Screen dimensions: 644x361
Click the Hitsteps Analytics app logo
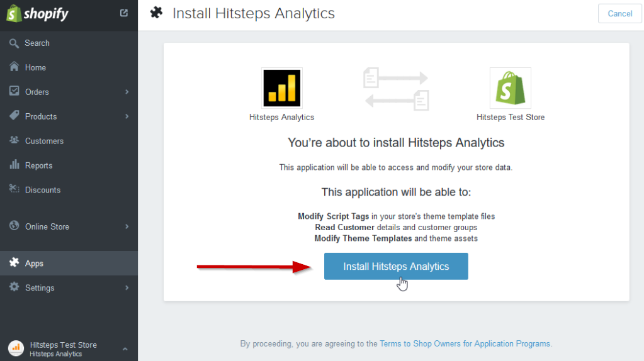tap(282, 88)
